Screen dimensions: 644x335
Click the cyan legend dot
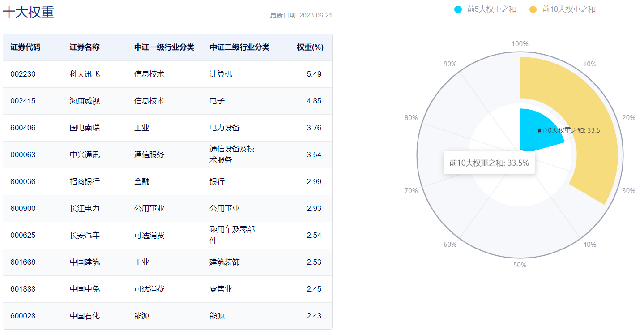tap(458, 9)
